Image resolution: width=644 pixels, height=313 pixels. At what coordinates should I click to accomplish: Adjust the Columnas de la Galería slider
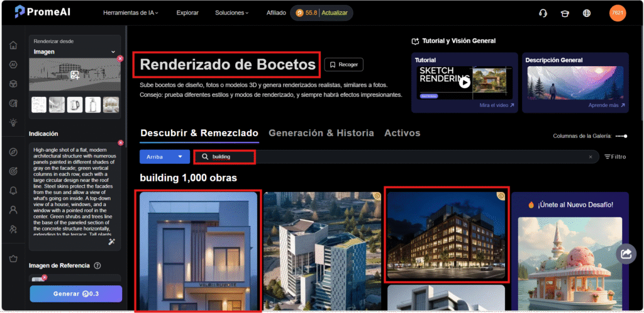click(621, 136)
